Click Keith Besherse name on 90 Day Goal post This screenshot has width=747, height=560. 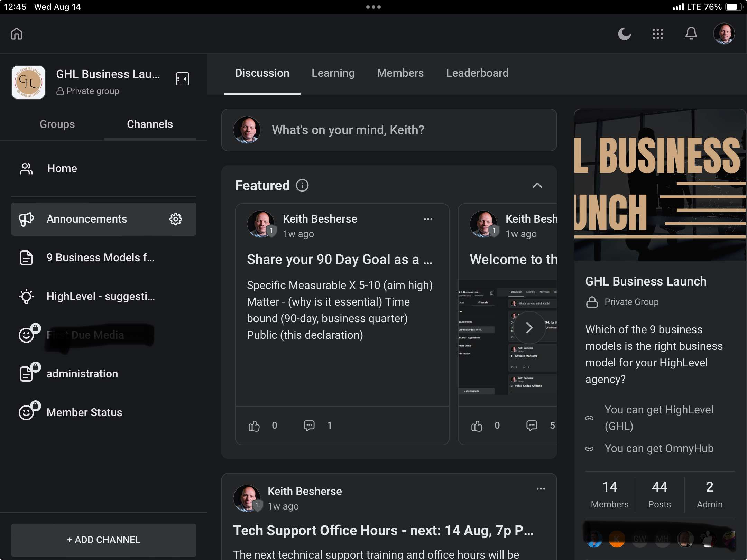[320, 219]
